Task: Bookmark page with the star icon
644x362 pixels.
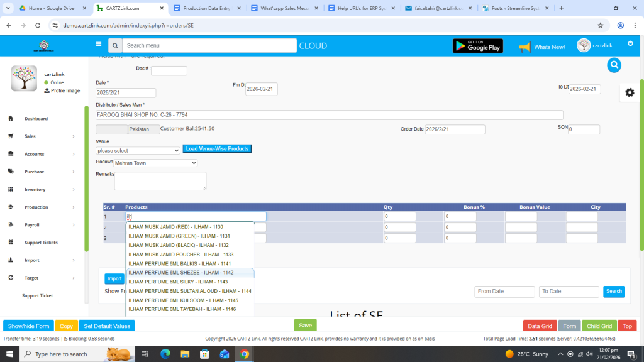Action: [600, 25]
